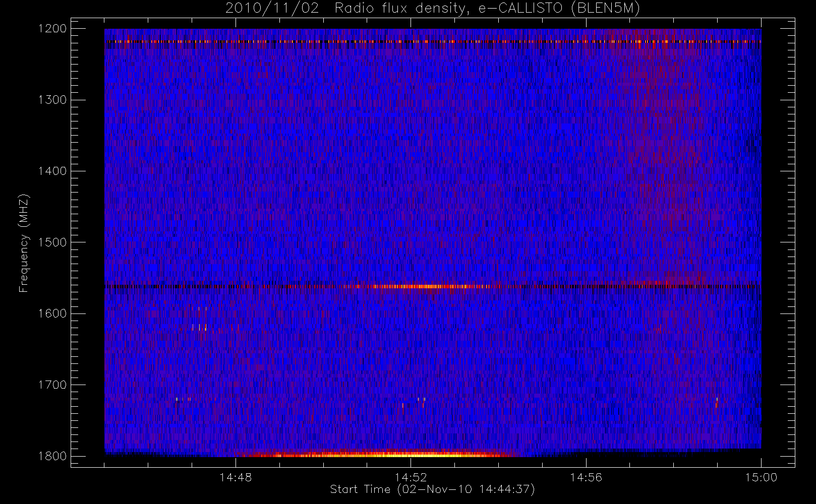Image resolution: width=816 pixels, height=504 pixels.
Task: Click the 1300 frequency tick label
Action: click(52, 100)
